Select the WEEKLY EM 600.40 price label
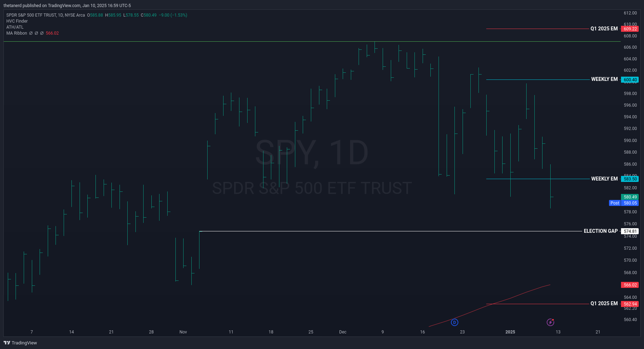Viewport: 644px width, 349px height. coord(630,80)
